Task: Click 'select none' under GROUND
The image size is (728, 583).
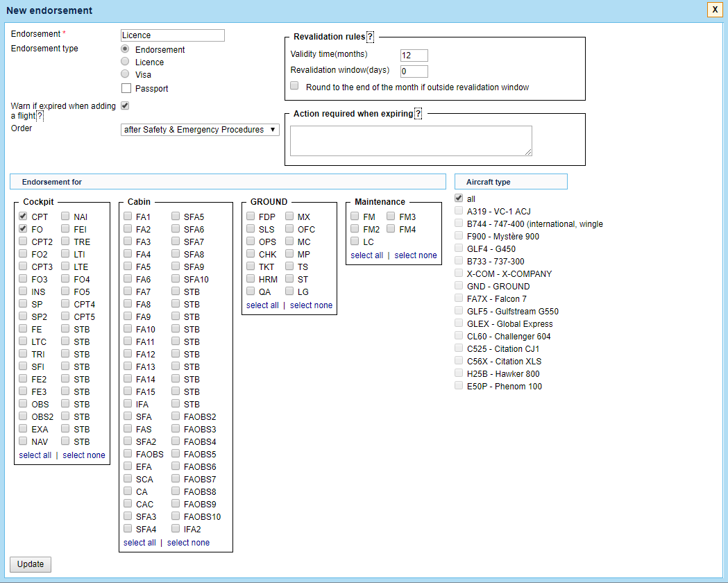Action: point(312,305)
